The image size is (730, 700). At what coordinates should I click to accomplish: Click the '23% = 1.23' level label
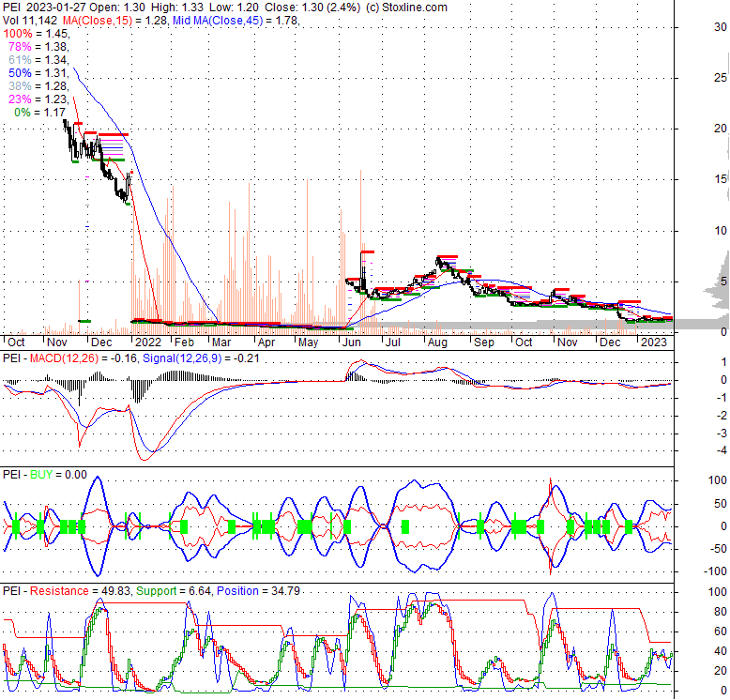point(38,99)
